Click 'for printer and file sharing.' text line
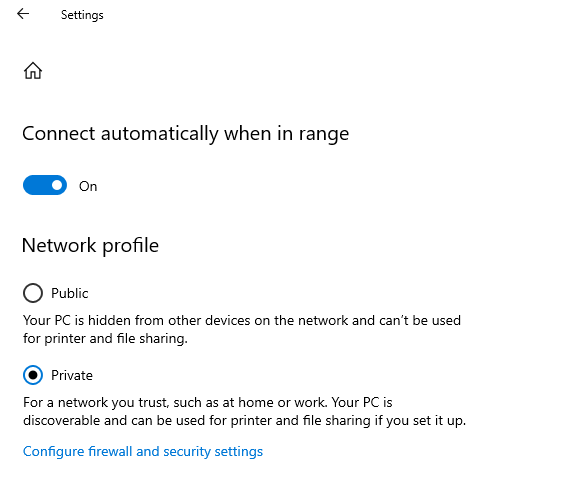This screenshot has height=480, width=566. click(x=105, y=339)
